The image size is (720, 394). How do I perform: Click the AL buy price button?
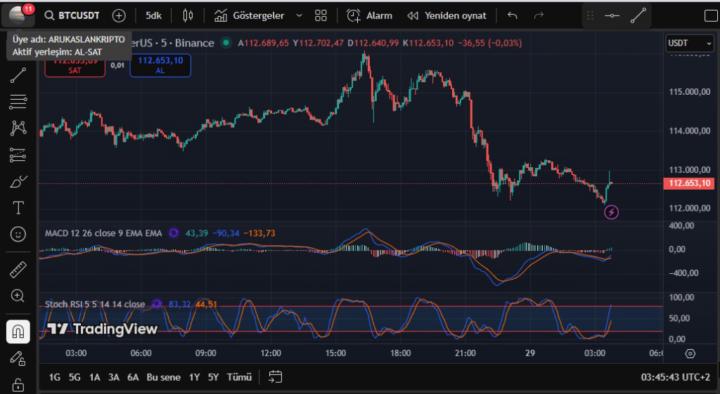coord(160,65)
